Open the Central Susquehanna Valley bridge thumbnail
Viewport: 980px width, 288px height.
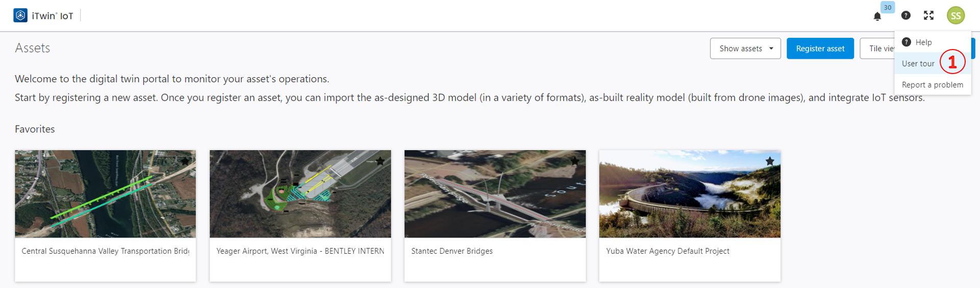pos(105,194)
